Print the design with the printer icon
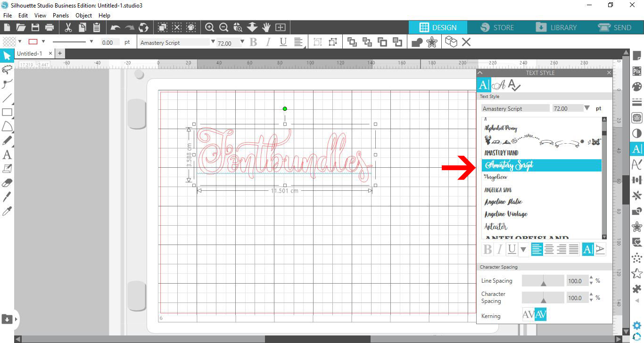Viewport: 644px width, 343px height. click(x=50, y=27)
